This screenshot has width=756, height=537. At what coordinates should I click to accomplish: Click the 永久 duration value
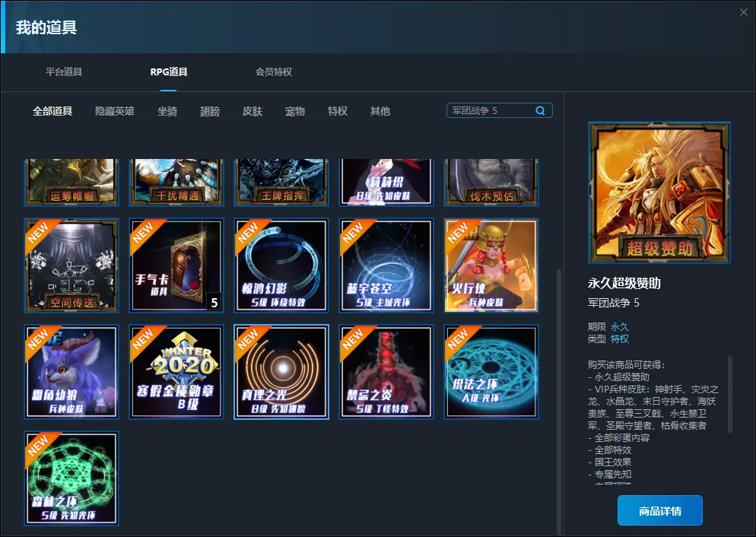point(620,327)
